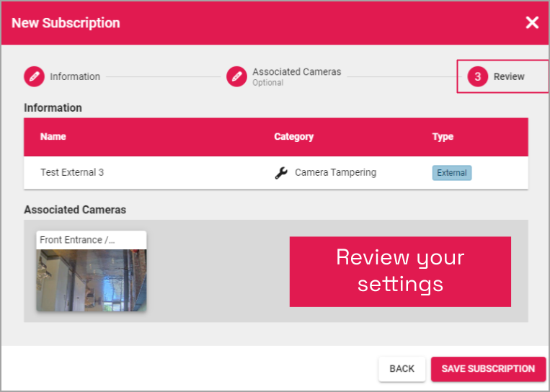Switch to the Associated Cameras step label
The width and height of the screenshot is (550, 392).
point(296,72)
